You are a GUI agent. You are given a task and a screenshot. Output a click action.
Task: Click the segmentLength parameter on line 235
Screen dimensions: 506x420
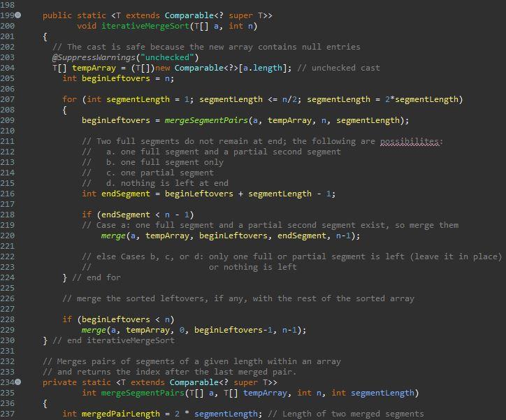[382, 393]
